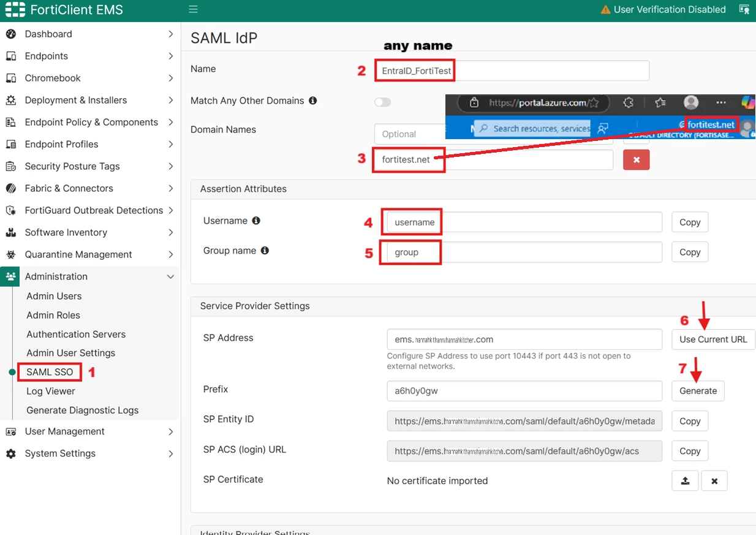This screenshot has width=756, height=535.
Task: Click the Dashboard gauge icon
Action: pyautogui.click(x=11, y=34)
